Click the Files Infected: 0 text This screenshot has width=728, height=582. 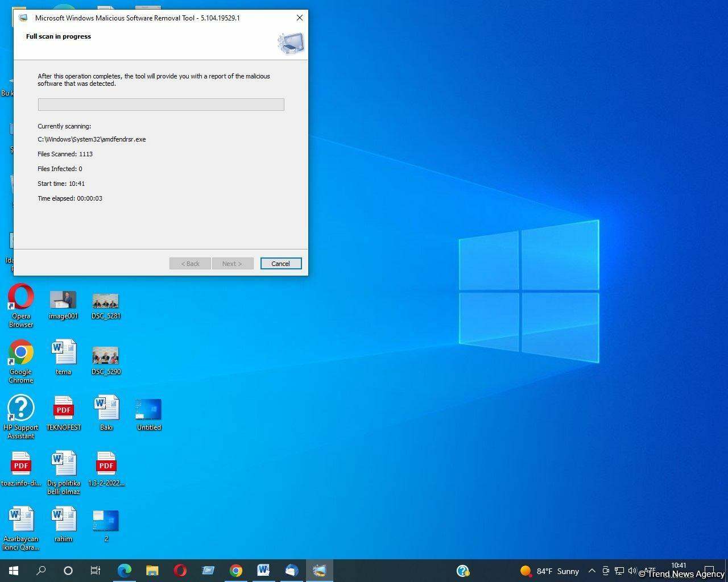coord(60,169)
